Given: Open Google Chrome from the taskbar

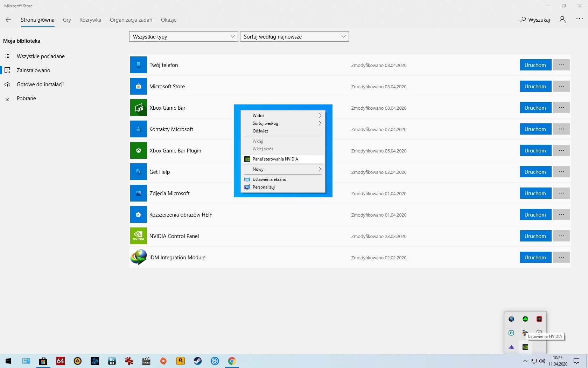Looking at the screenshot, I should (232, 361).
